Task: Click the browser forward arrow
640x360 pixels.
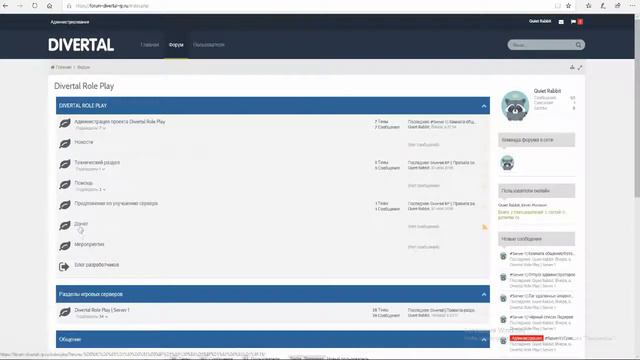Action: tap(20, 6)
